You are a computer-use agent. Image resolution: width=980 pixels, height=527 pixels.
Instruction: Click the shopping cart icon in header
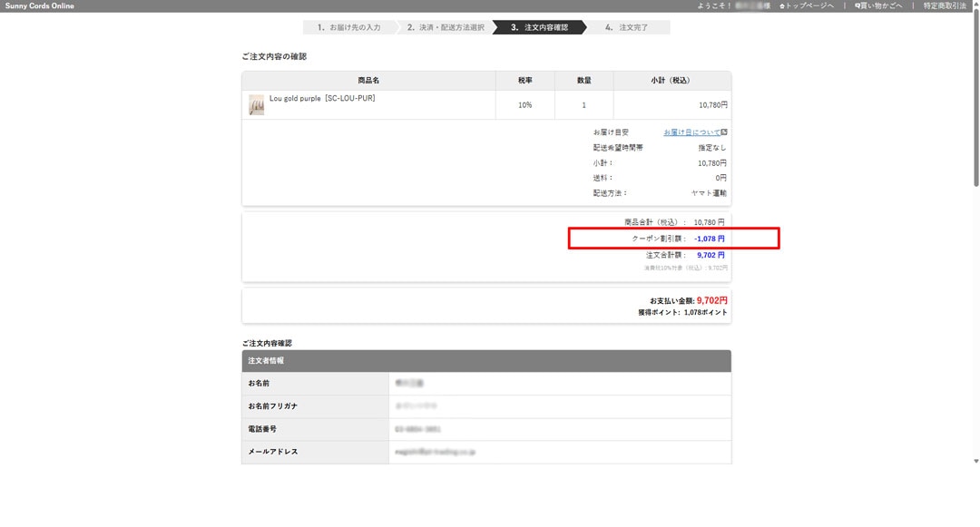point(857,5)
